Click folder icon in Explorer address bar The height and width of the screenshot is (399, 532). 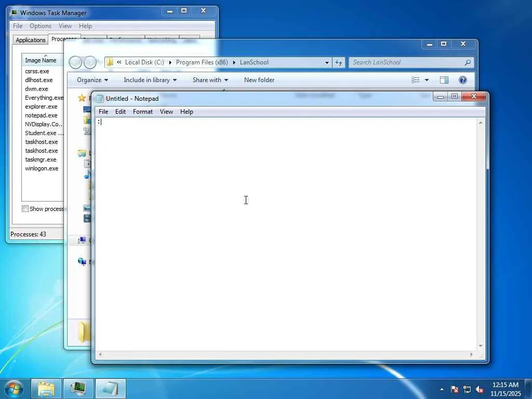pyautogui.click(x=110, y=62)
